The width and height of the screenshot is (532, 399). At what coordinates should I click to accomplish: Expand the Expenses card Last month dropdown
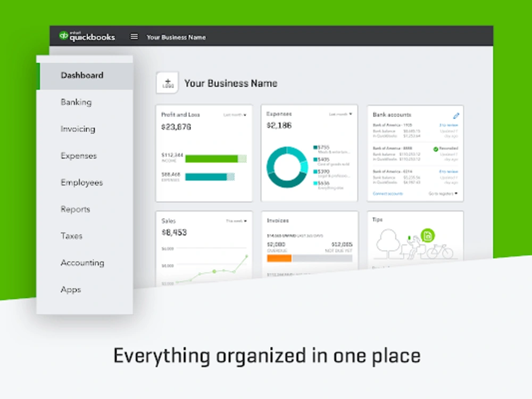click(340, 114)
